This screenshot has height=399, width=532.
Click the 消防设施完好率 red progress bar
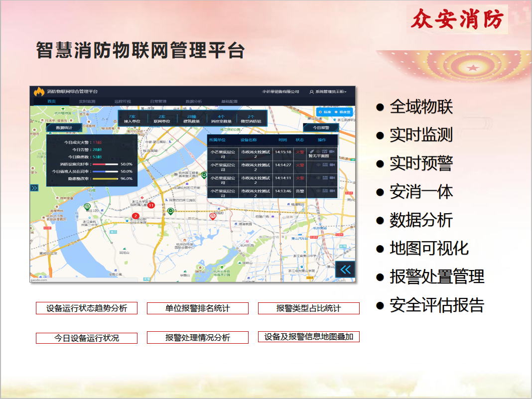click(x=105, y=164)
